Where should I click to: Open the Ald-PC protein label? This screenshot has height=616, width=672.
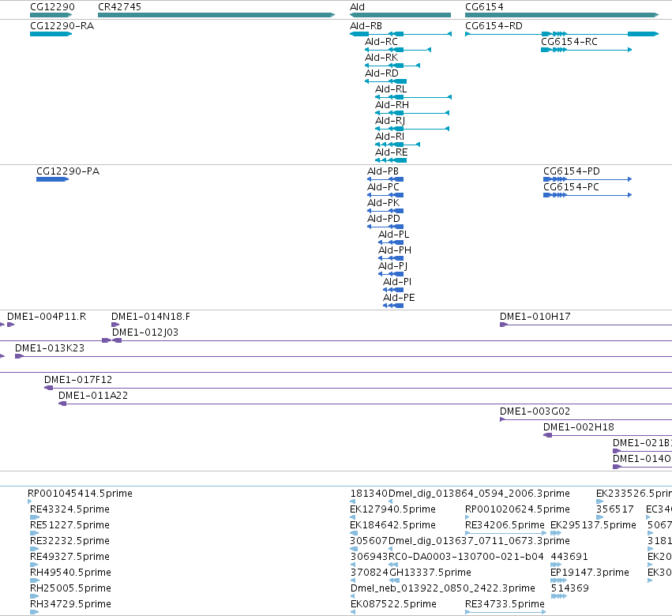tap(383, 187)
